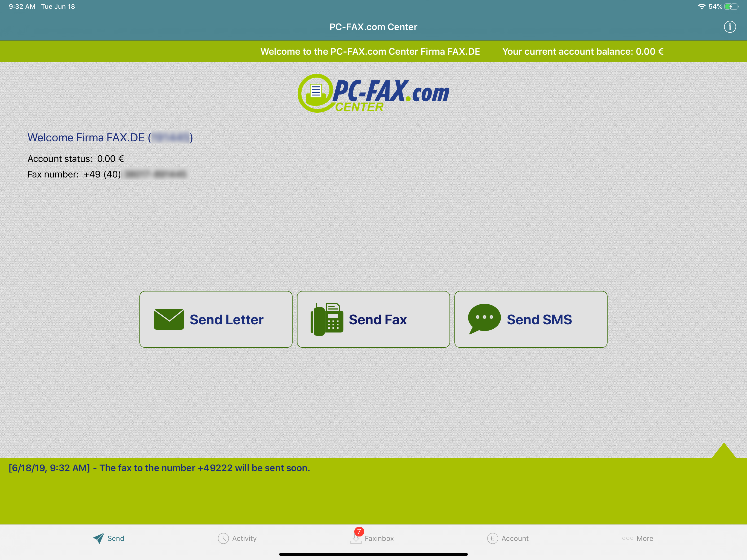Click the Wi-Fi status icon
747x560 pixels.
tap(701, 6)
